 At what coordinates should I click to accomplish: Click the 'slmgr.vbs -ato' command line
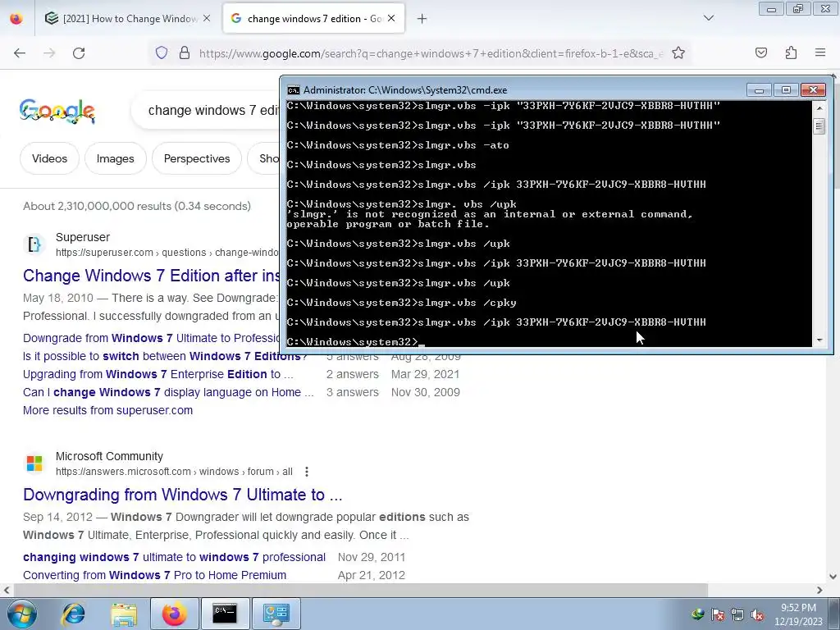coord(398,145)
